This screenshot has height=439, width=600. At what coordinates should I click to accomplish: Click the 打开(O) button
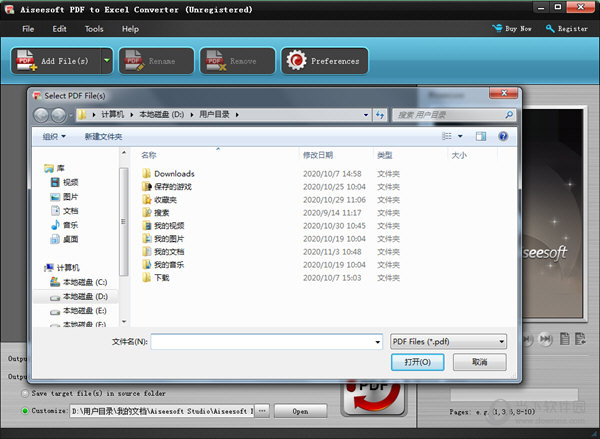point(417,362)
